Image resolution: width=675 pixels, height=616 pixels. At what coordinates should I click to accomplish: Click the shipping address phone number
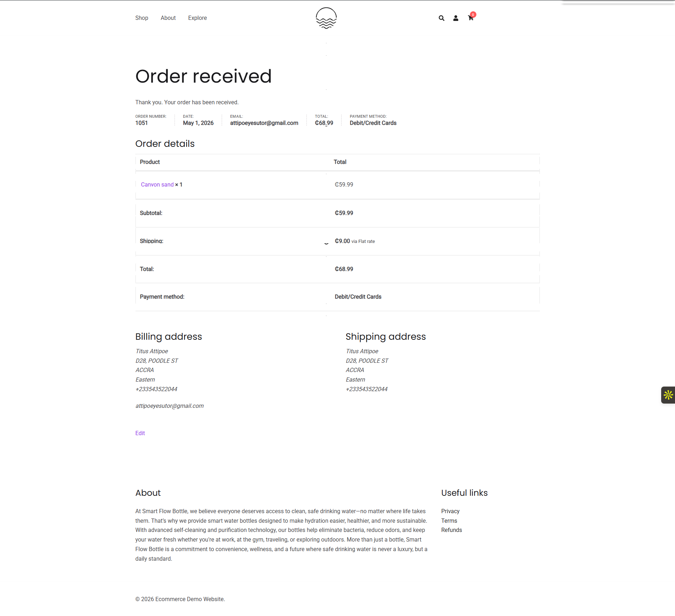coord(367,389)
